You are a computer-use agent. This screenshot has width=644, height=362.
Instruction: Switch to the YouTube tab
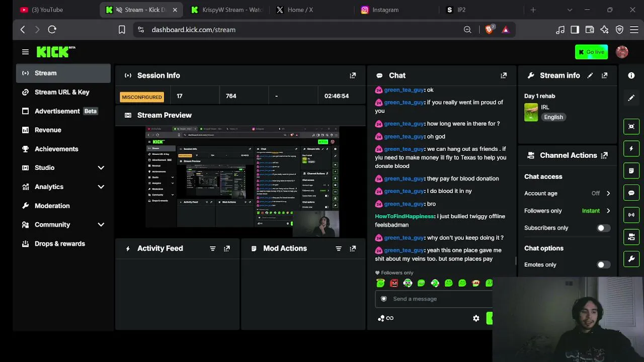(55, 10)
